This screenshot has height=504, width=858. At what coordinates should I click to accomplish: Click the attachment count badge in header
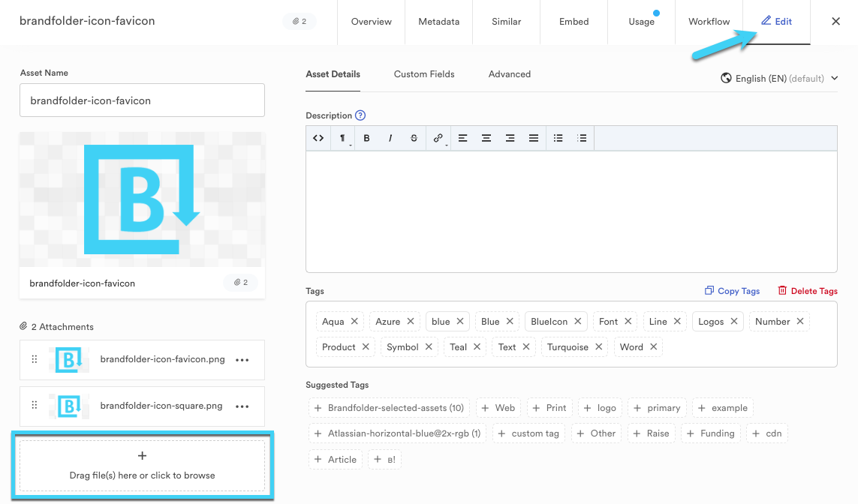tap(300, 21)
